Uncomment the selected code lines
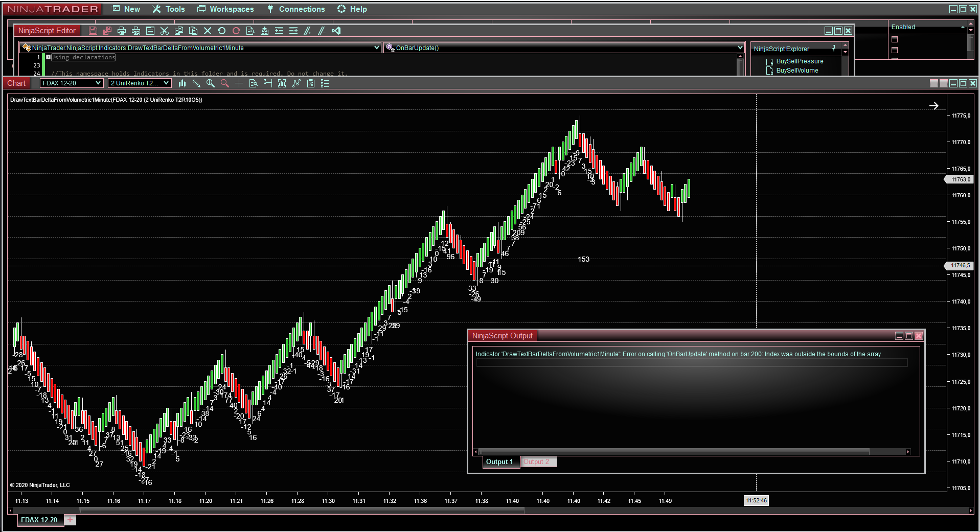This screenshot has width=980, height=532. [x=322, y=31]
